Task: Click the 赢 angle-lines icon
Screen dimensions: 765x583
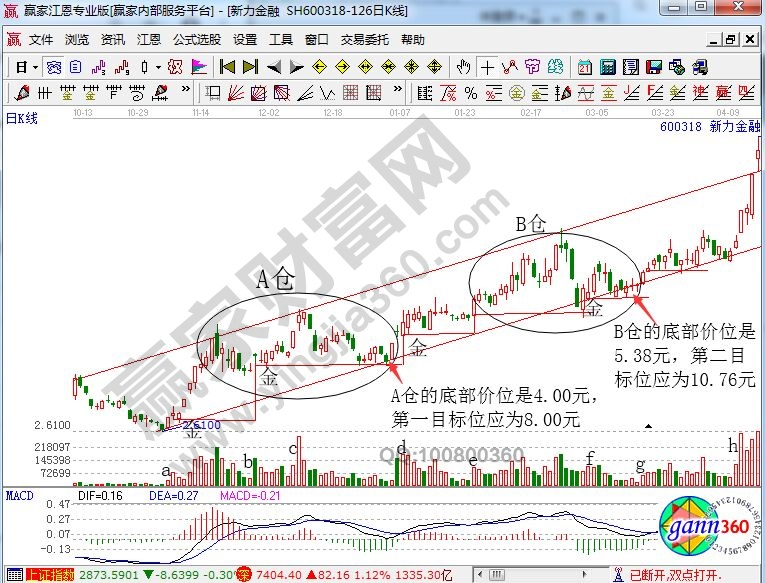Action: (x=723, y=92)
